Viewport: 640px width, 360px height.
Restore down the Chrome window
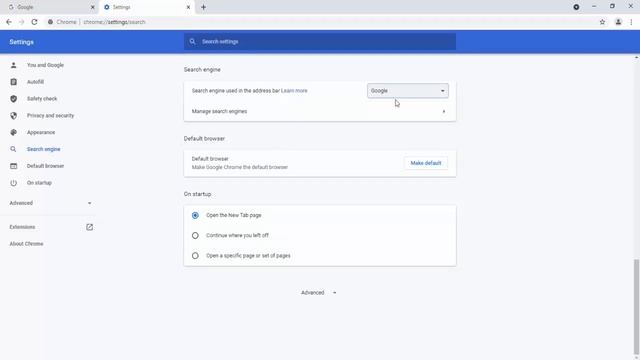click(612, 7)
